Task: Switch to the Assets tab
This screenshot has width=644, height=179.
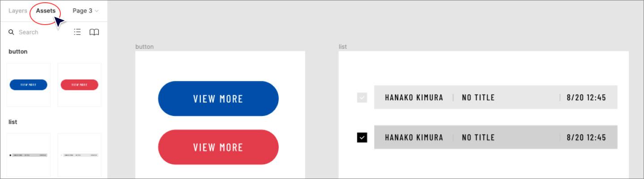Action: [46, 11]
